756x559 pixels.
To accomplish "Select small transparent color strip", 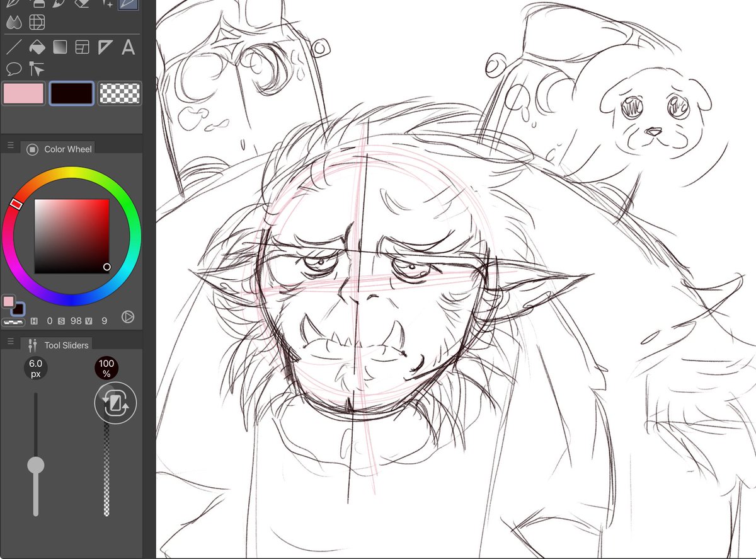I will [x=13, y=321].
